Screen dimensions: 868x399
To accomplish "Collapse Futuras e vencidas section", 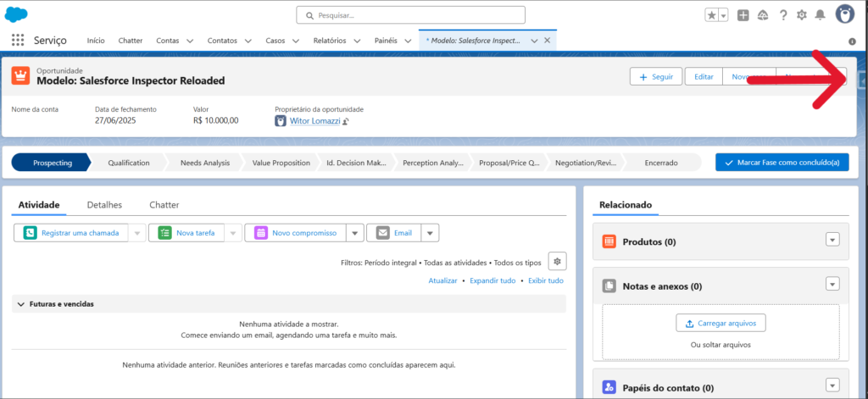I will pyautogui.click(x=21, y=304).
